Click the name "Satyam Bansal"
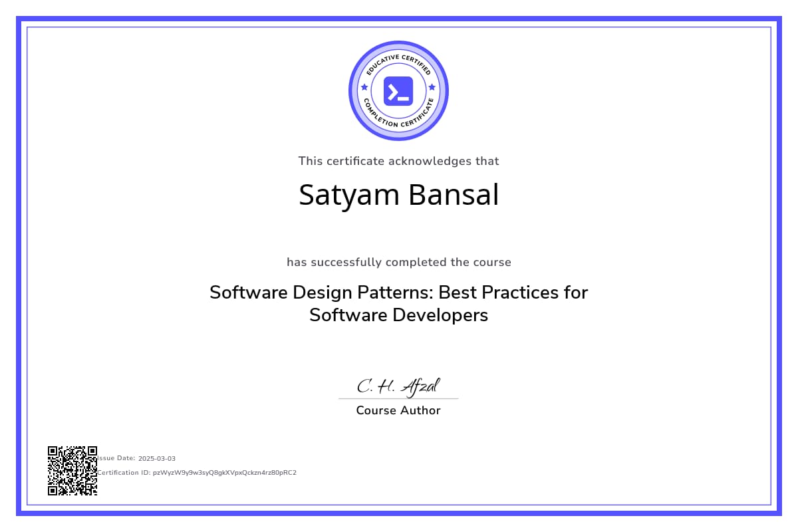The width and height of the screenshot is (798, 532). (399, 195)
